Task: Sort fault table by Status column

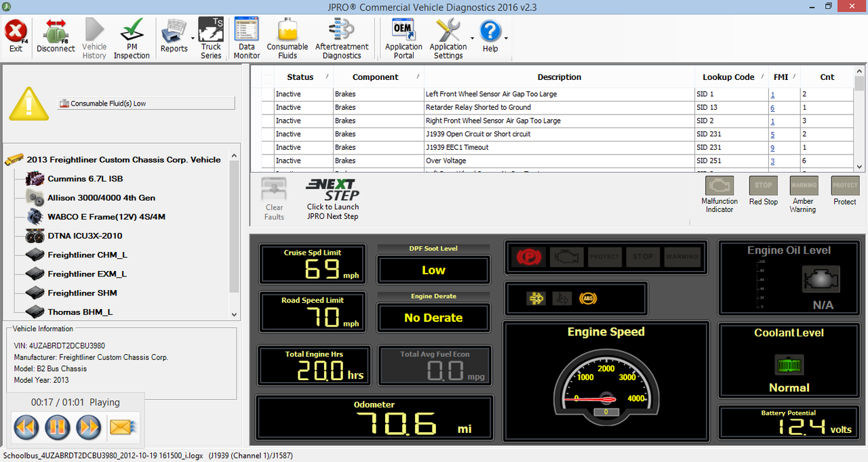Action: click(303, 77)
